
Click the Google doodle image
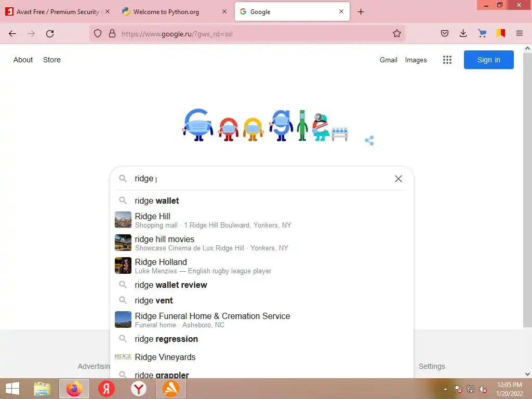[265, 125]
